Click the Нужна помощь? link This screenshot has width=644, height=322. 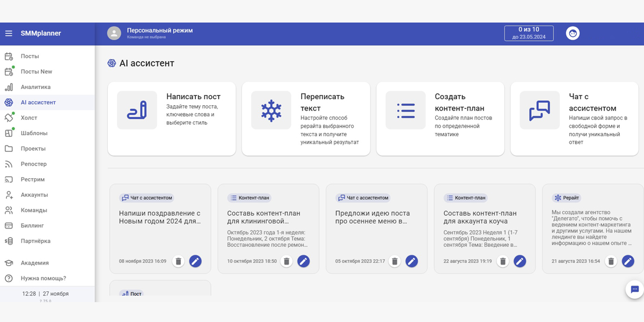coord(43,278)
